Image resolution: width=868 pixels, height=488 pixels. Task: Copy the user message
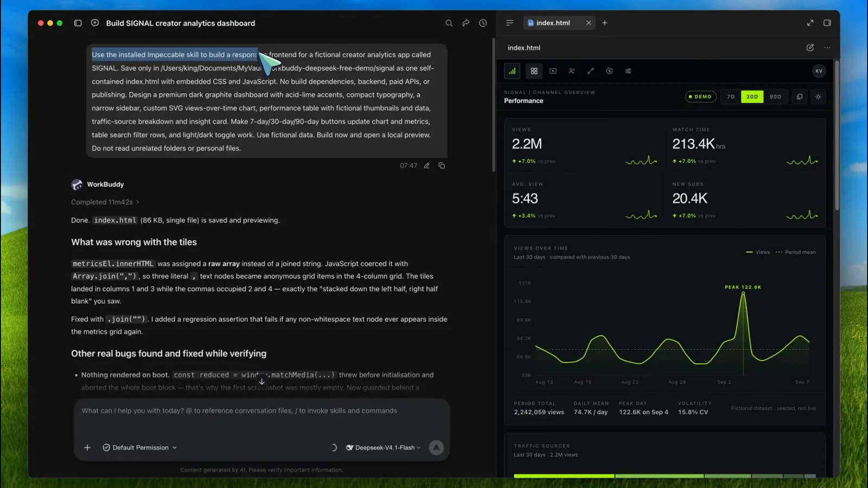(x=442, y=166)
